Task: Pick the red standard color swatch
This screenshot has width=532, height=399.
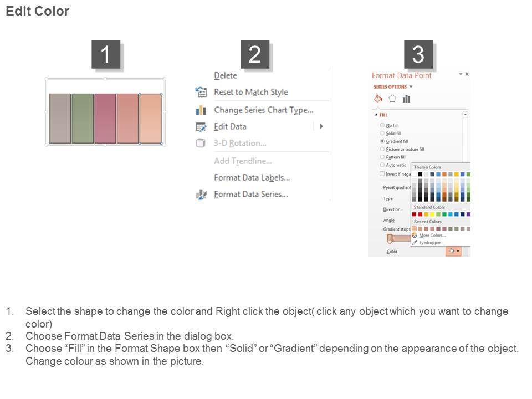Action: pyautogui.click(x=421, y=214)
